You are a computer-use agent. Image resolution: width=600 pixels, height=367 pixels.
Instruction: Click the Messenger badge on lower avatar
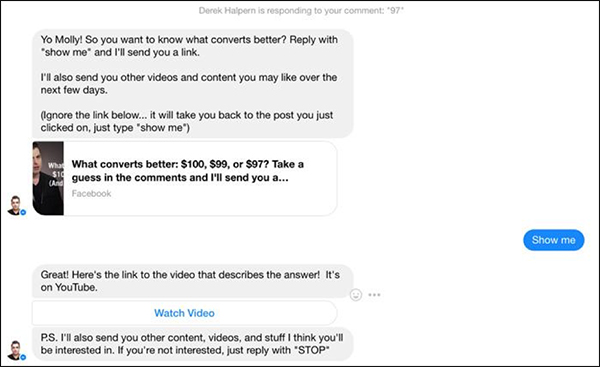tap(23, 357)
